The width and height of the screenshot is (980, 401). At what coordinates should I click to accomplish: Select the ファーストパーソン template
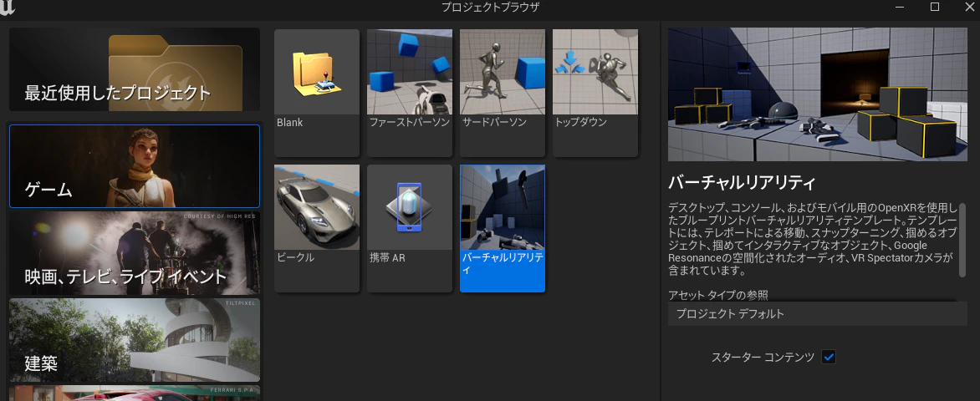[x=410, y=93]
